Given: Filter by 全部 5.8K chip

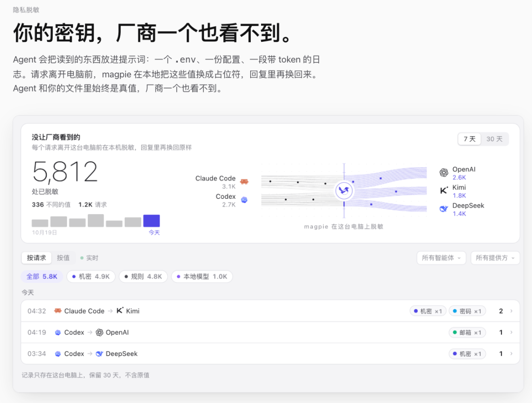Looking at the screenshot, I should 42,277.
